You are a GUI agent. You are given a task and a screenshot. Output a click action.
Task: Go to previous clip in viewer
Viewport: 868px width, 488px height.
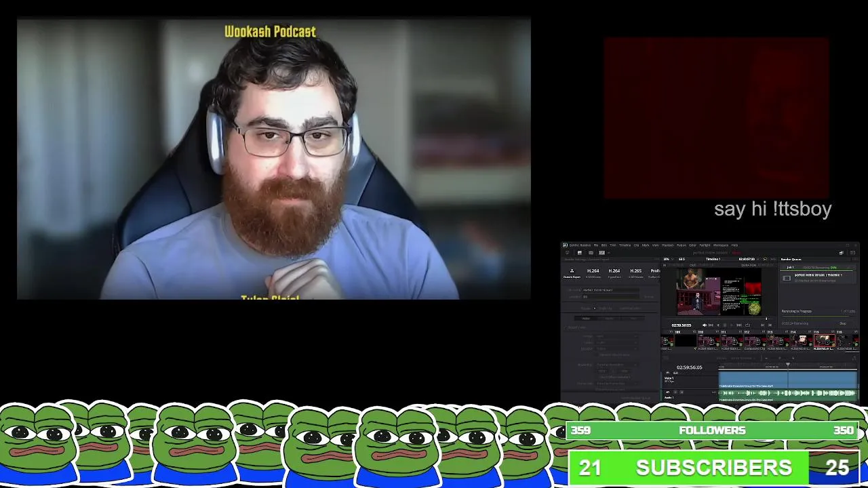pos(762,325)
